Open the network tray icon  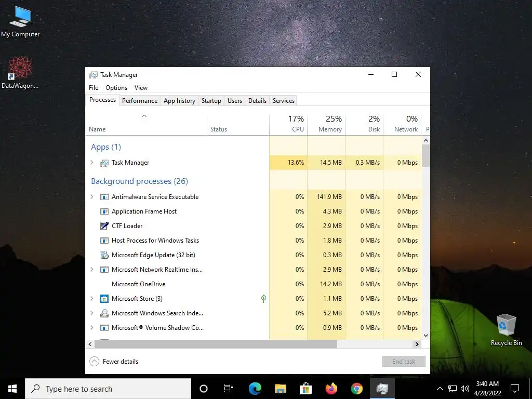pos(453,389)
